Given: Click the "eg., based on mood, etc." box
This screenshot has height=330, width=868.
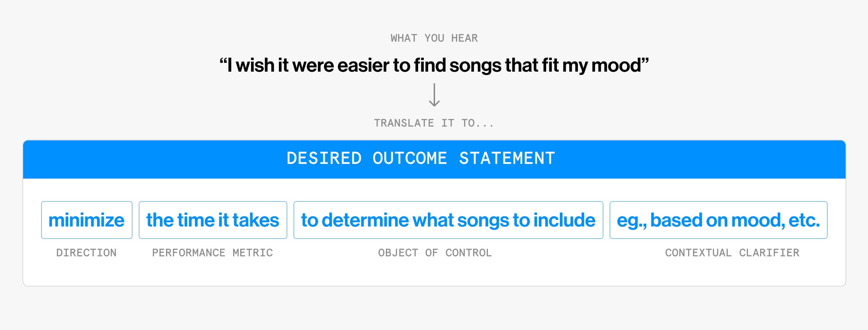Looking at the screenshot, I should pos(718,220).
